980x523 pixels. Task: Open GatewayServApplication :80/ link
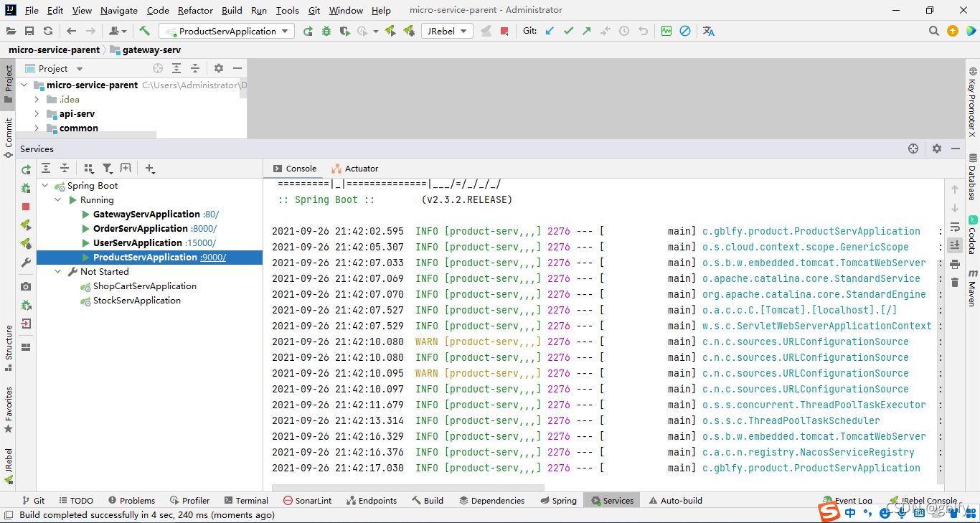(x=211, y=215)
